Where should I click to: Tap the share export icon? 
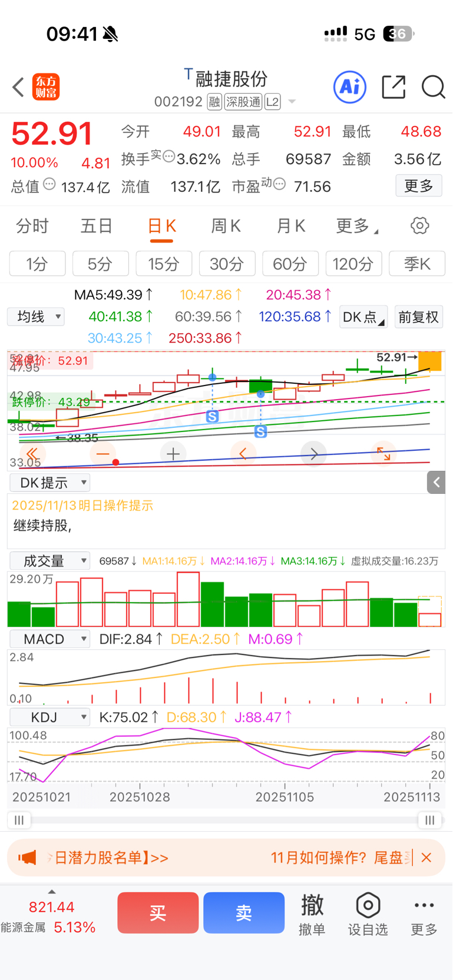point(394,87)
